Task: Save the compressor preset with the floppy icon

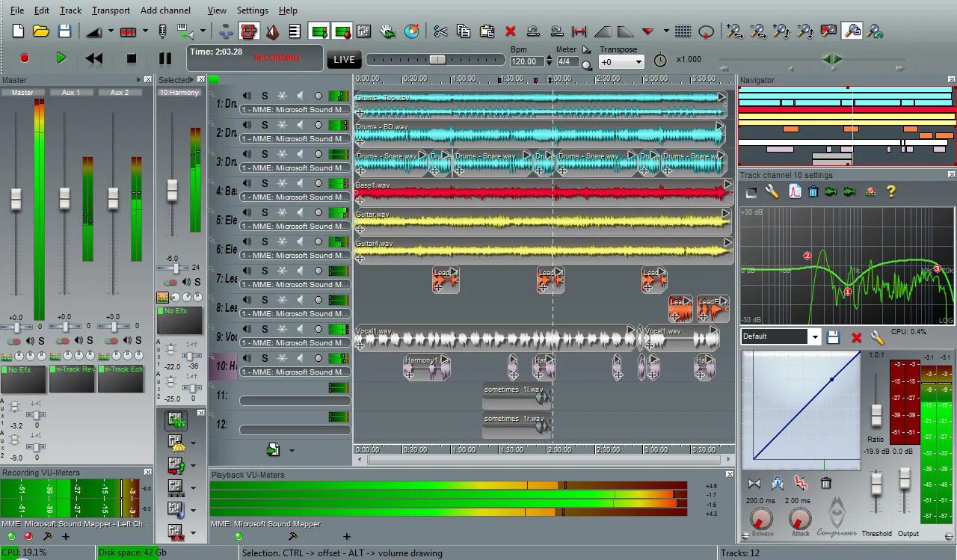Action: pos(834,338)
